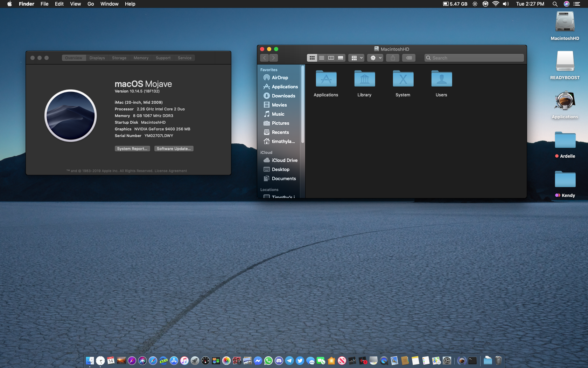Image resolution: width=588 pixels, height=368 pixels.
Task: Open the volume menu in menu bar
Action: tap(506, 4)
